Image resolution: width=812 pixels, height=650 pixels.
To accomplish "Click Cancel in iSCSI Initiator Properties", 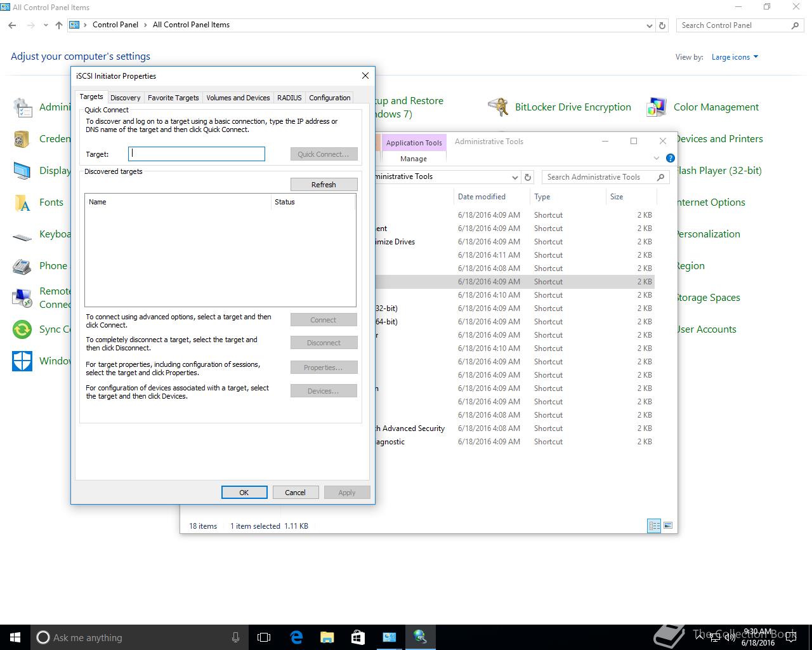I will [x=295, y=493].
